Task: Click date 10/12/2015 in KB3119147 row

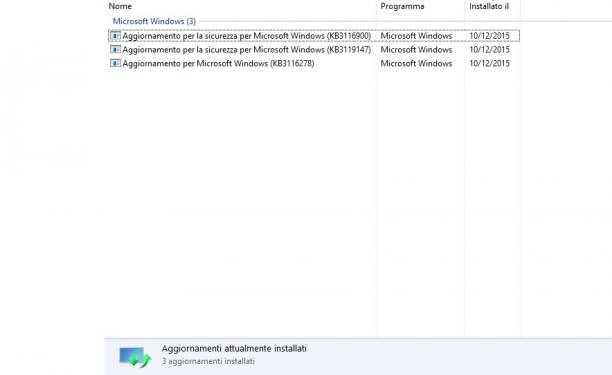Action: click(x=489, y=50)
